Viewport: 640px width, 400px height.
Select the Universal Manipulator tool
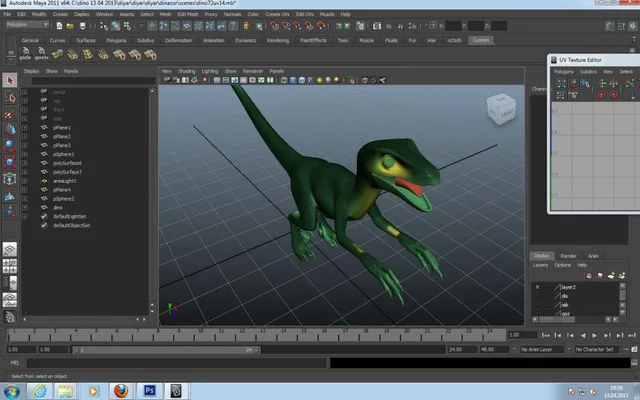point(10,179)
